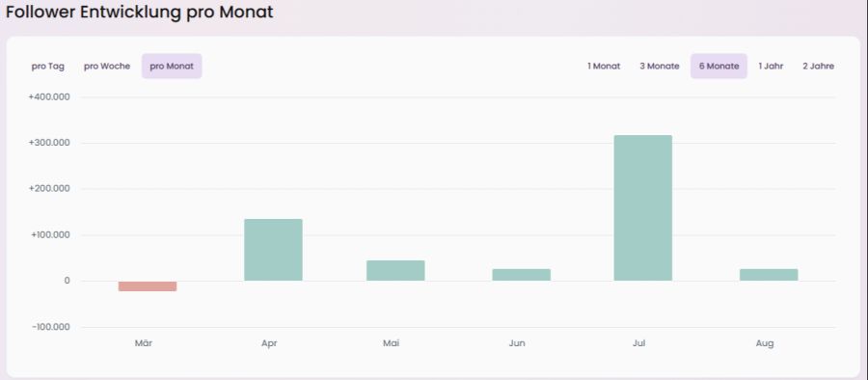Click the +400.000 y-axis value

pos(49,97)
